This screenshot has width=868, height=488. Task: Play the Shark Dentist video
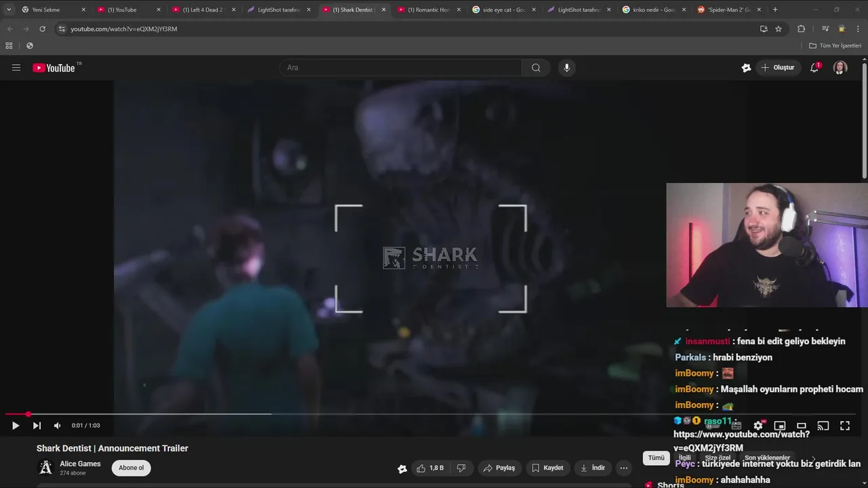16,426
